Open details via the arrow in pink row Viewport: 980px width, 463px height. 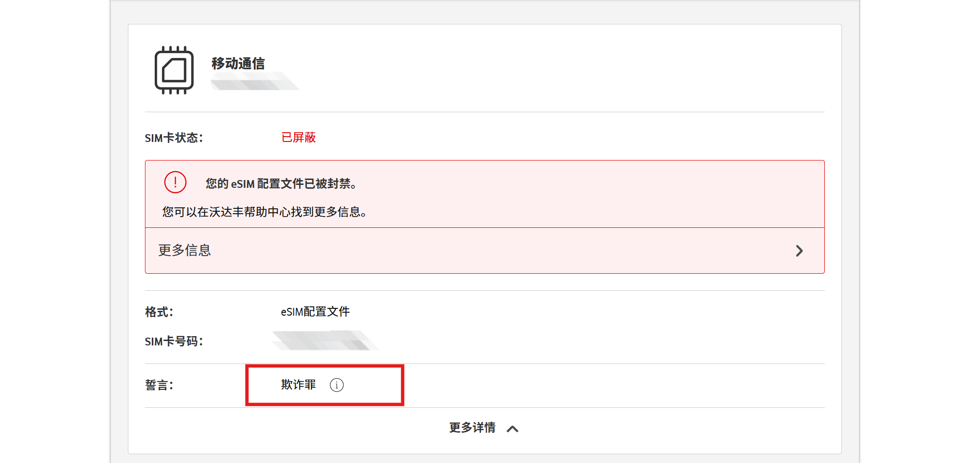click(x=799, y=251)
